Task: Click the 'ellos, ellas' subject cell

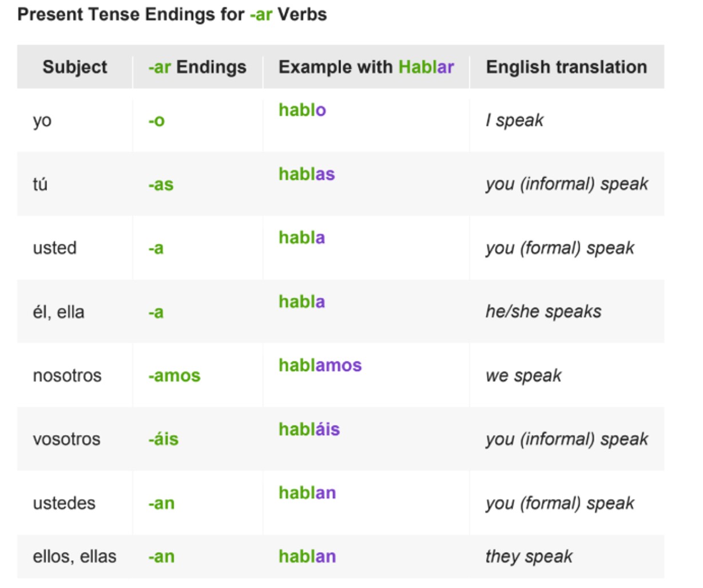Action: (x=75, y=557)
